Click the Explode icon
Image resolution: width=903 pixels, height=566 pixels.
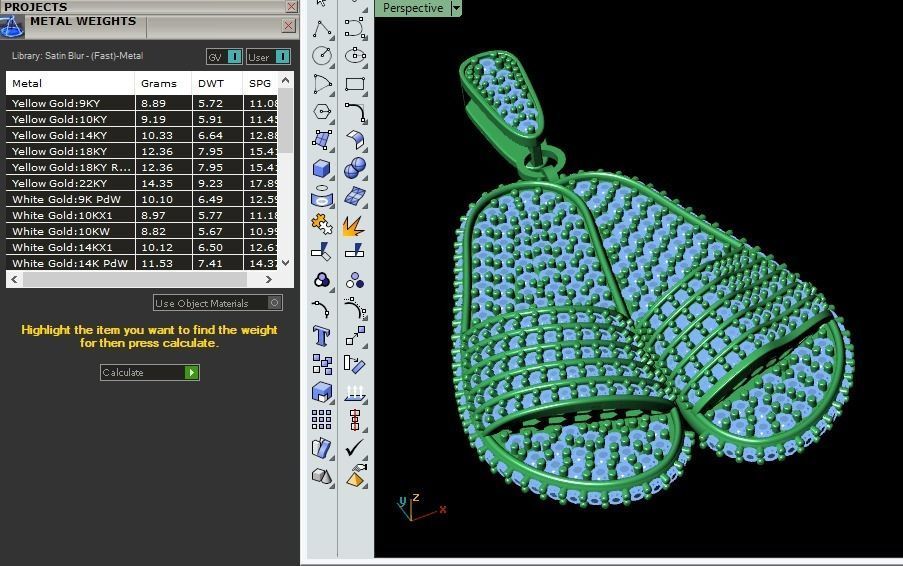(355, 226)
